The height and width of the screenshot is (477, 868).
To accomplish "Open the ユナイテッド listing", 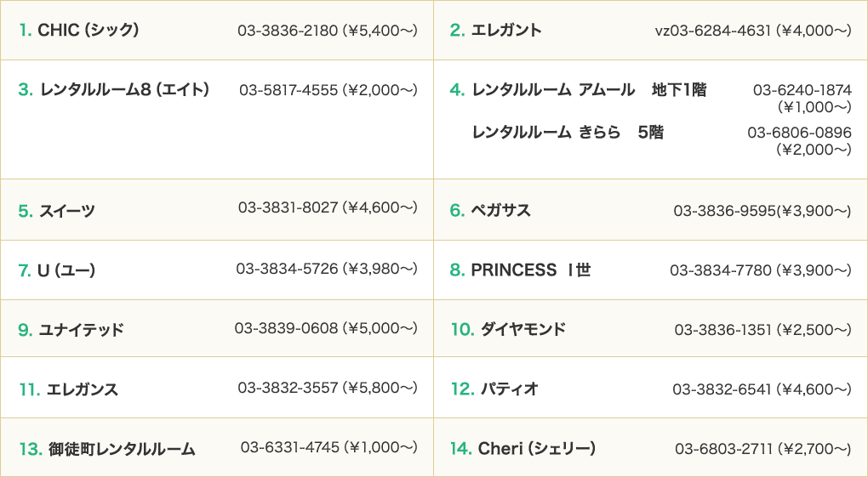I will click(x=81, y=330).
